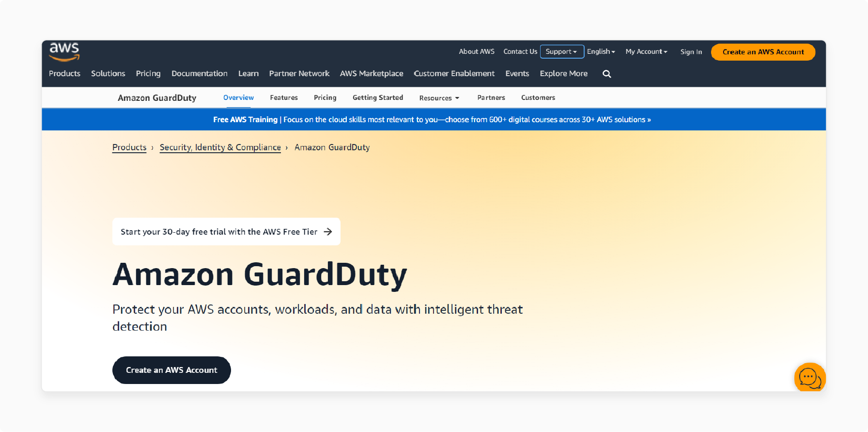
Task: Expand the Support dropdown
Action: pos(562,51)
